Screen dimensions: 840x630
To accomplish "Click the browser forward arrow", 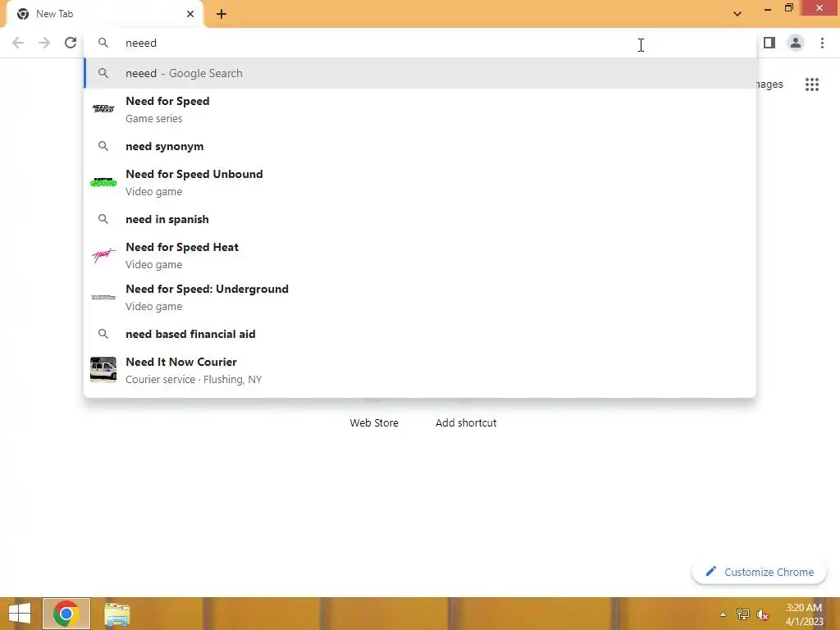I will [44, 43].
